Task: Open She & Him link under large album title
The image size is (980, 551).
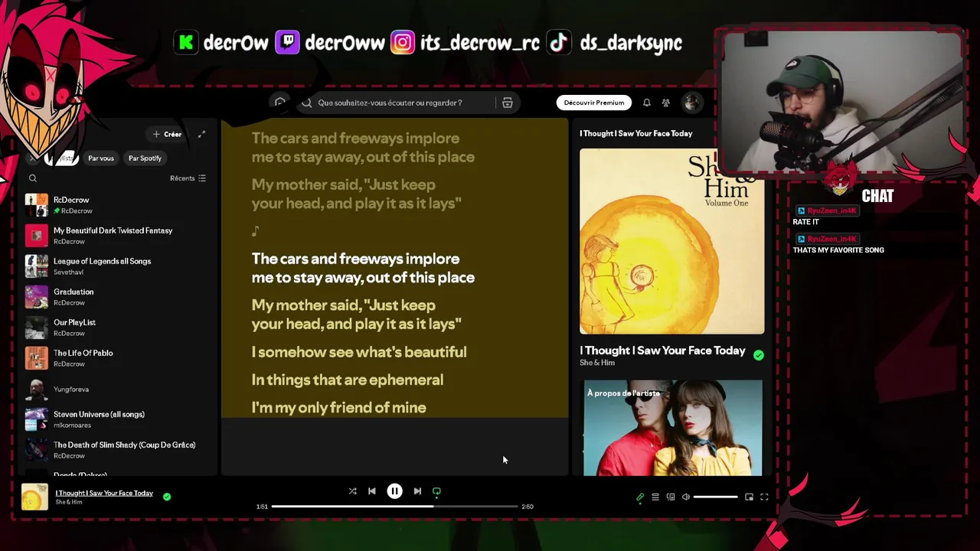Action: point(597,363)
